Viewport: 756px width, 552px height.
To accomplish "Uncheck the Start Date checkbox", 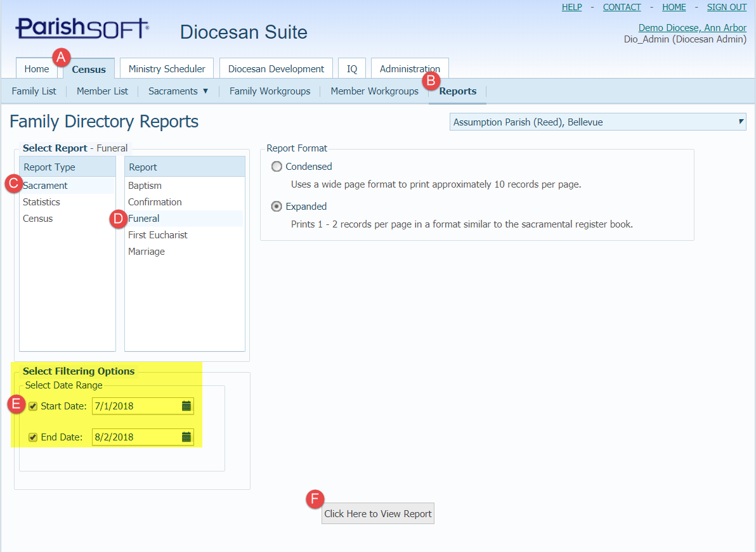I will (x=33, y=406).
